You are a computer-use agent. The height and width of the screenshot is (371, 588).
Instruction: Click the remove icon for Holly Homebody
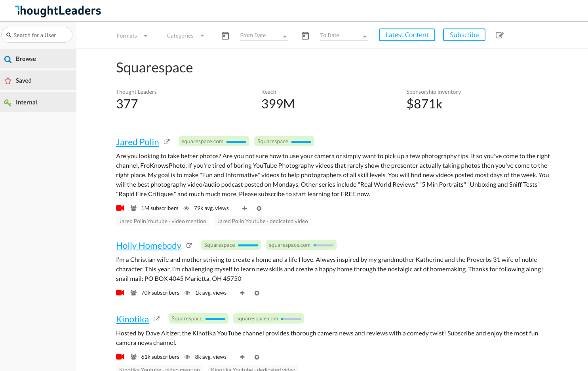point(257,293)
